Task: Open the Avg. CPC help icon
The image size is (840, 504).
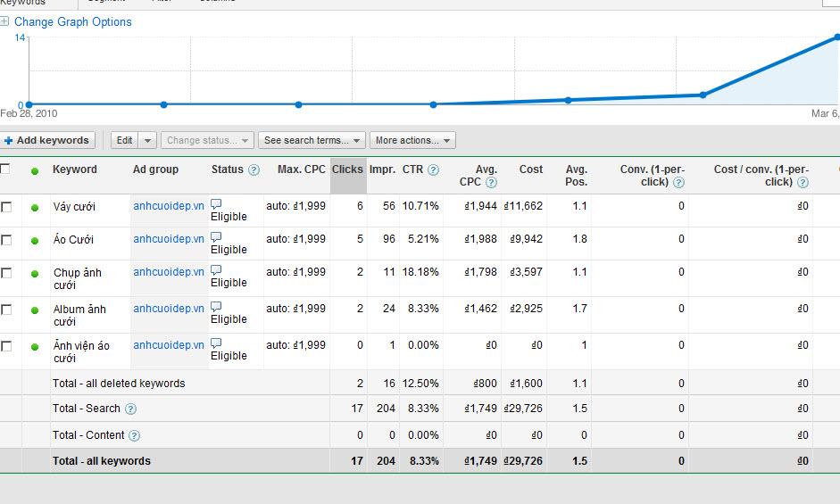Action: pos(491,183)
